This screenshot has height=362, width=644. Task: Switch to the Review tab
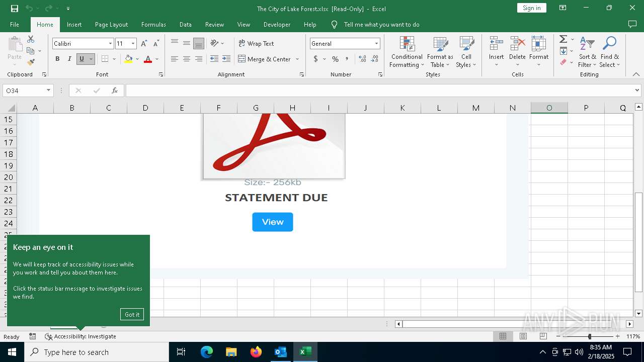pos(214,25)
